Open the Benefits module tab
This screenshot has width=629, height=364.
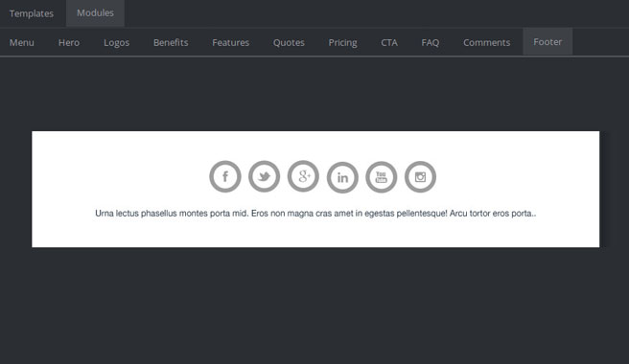point(171,42)
